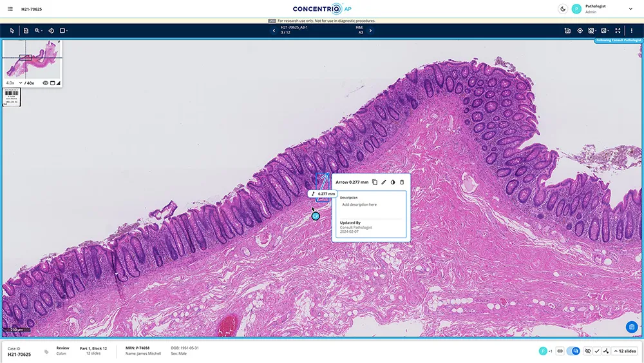Click the 250 µm scale bar
This screenshot has height=363, width=644.
coord(17,329)
